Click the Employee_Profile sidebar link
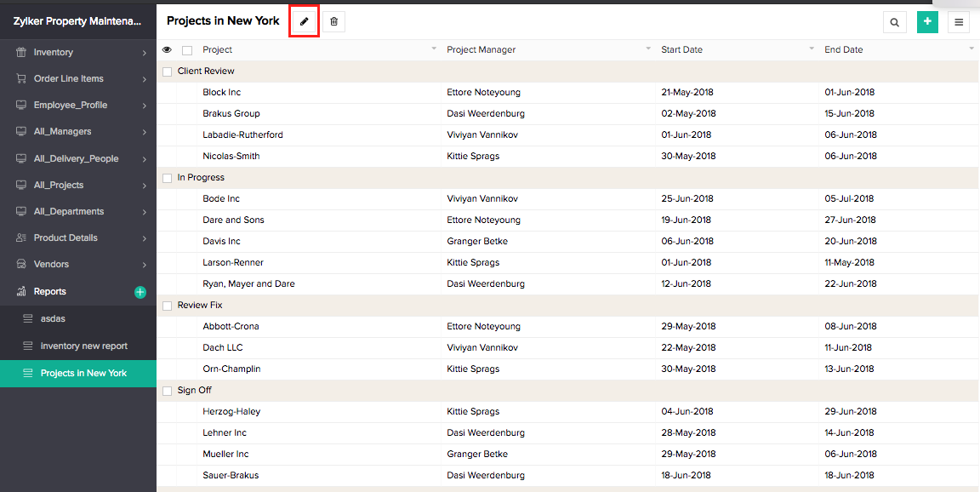980x492 pixels. (71, 106)
